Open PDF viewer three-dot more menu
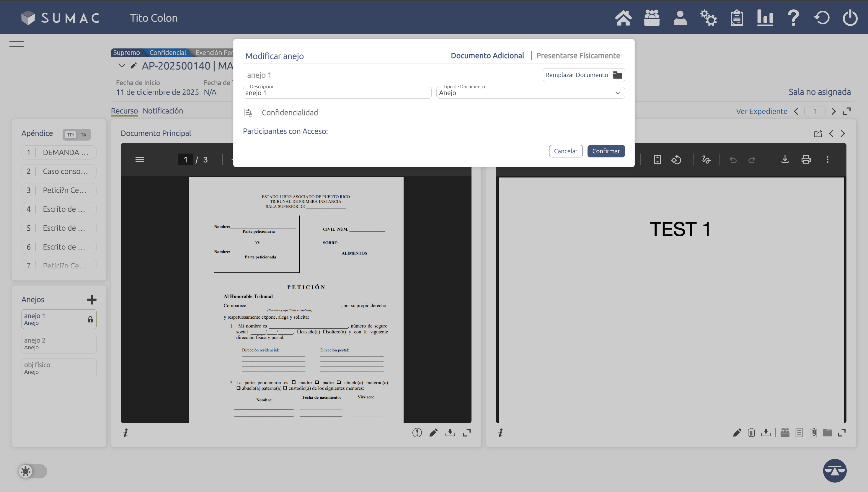868x492 pixels. click(827, 159)
